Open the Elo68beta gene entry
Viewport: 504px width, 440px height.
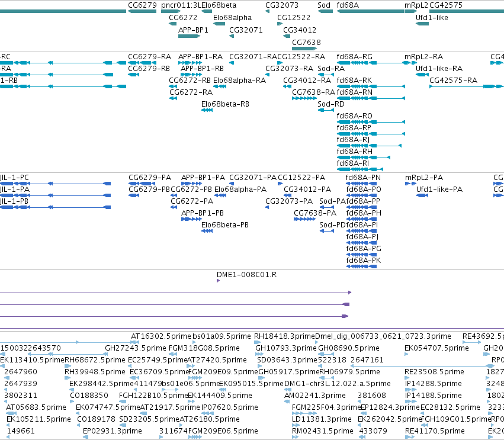click(x=207, y=11)
